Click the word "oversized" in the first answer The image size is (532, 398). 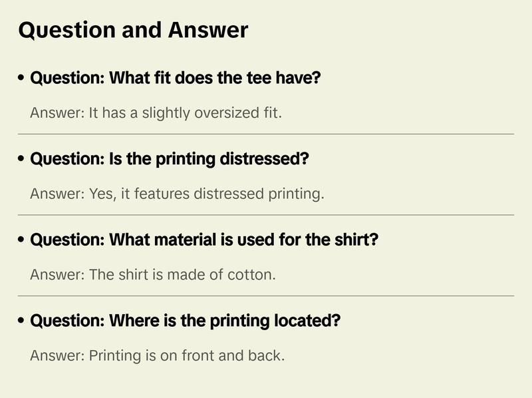pyautogui.click(x=222, y=113)
